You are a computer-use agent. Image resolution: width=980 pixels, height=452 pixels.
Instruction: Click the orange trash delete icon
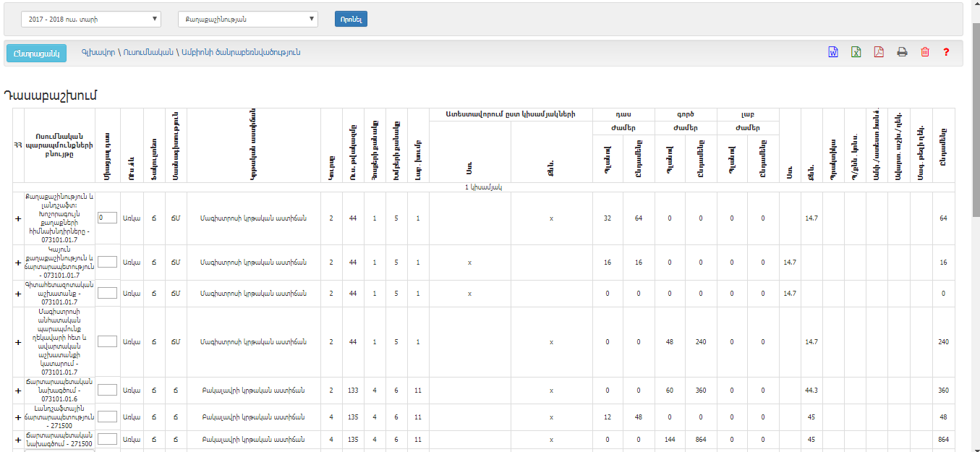tap(924, 52)
